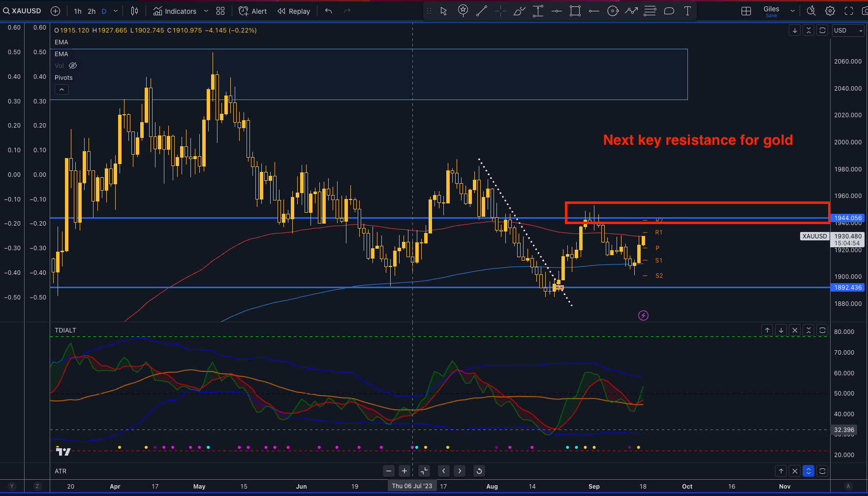The image size is (868, 496).
Task: Delete the ATR pane
Action: click(795, 471)
